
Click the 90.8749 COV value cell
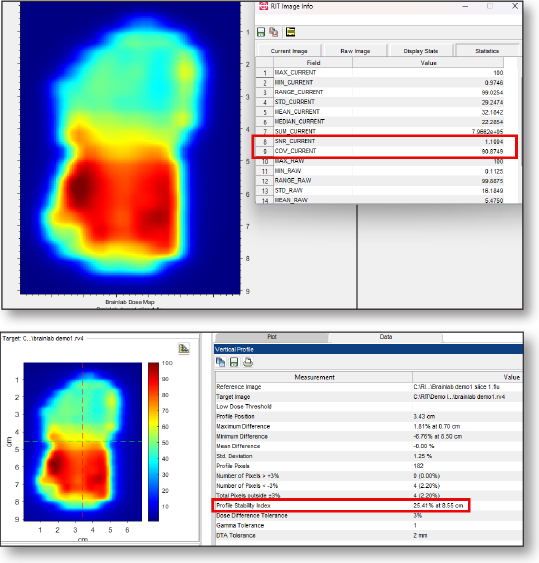click(428, 151)
